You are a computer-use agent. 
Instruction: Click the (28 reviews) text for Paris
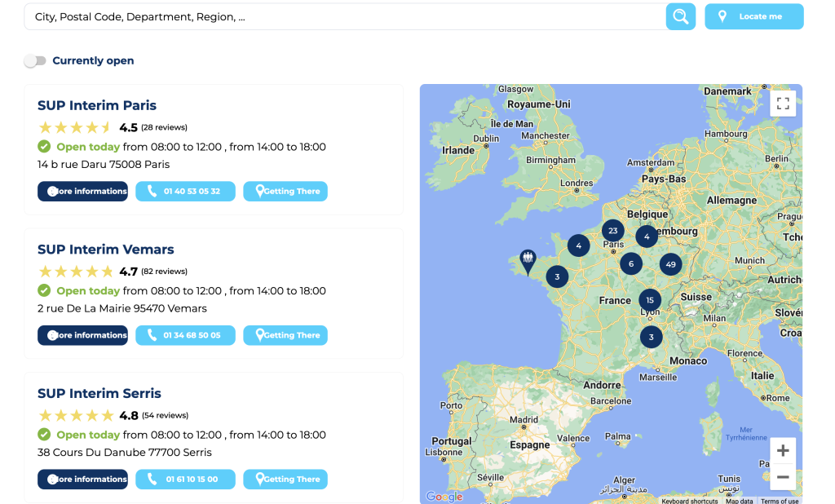[x=165, y=127]
